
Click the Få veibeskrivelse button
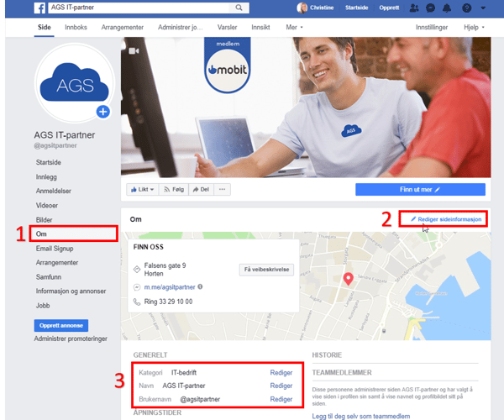pos(266,270)
